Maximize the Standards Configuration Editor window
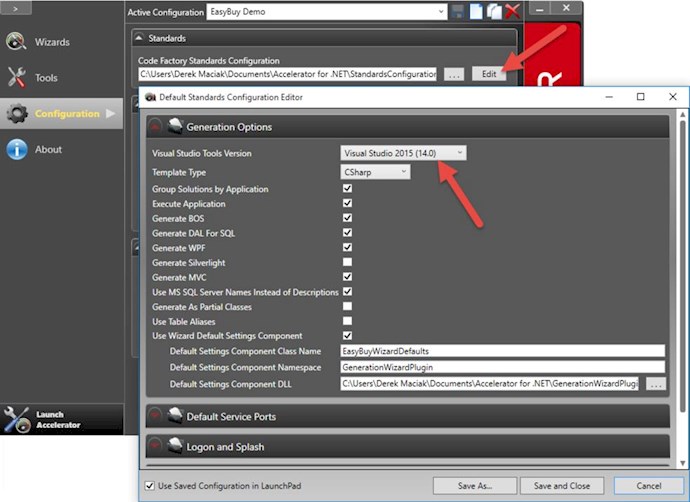 click(x=641, y=97)
